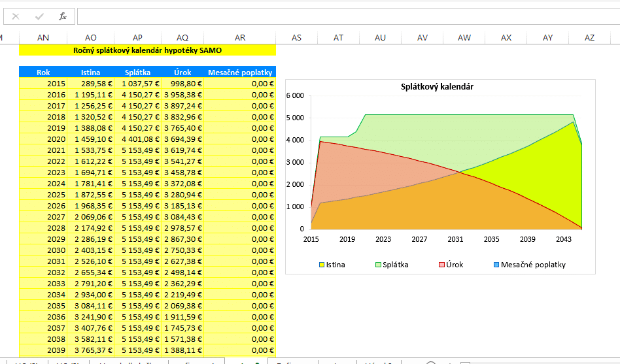Click the 6 000 label on chart vertical axis
The width and height of the screenshot is (620, 364).
[295, 95]
